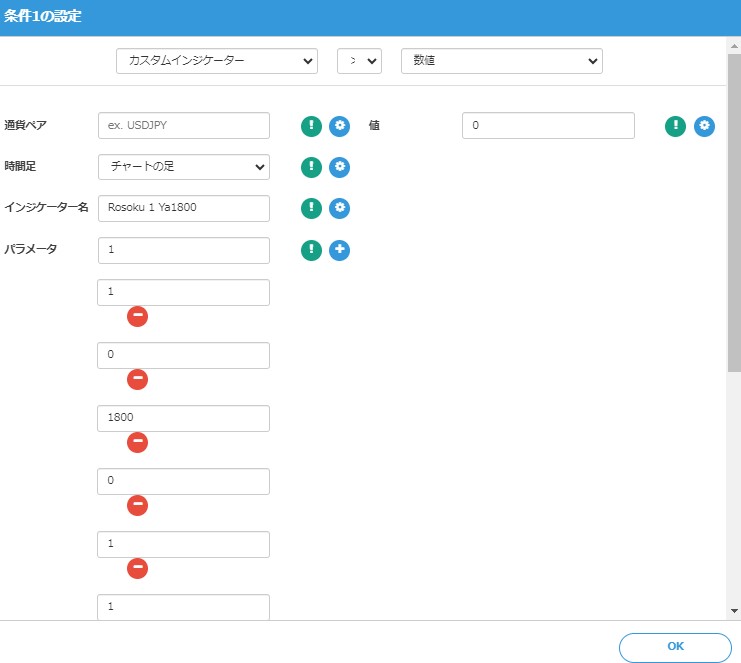Open the gear settings icon beside 値
This screenshot has width=741, height=663.
click(705, 126)
